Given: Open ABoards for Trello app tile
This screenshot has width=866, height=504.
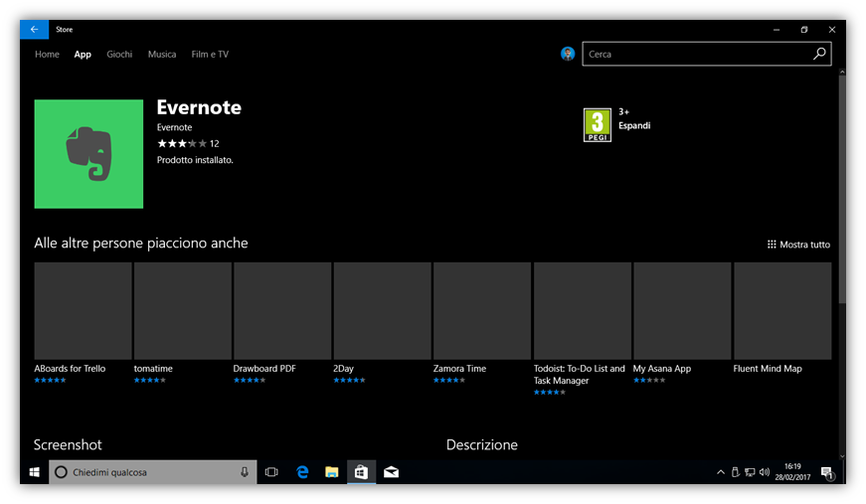Looking at the screenshot, I should tap(83, 311).
